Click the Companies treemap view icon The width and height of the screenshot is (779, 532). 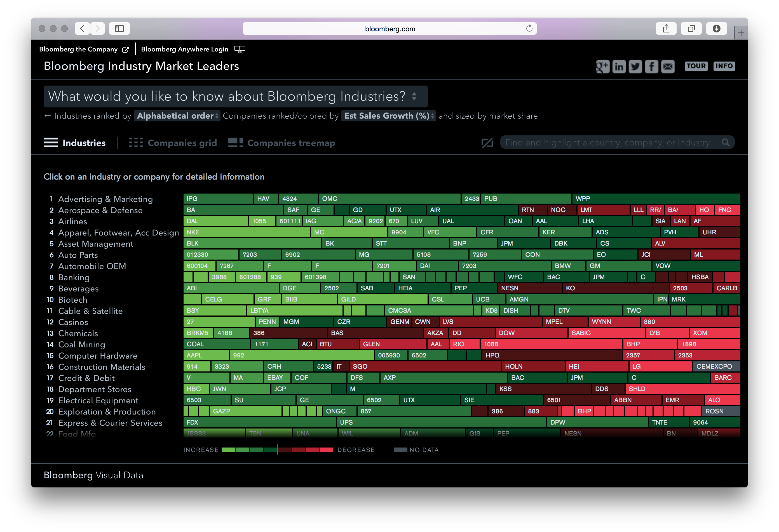pyautogui.click(x=235, y=142)
